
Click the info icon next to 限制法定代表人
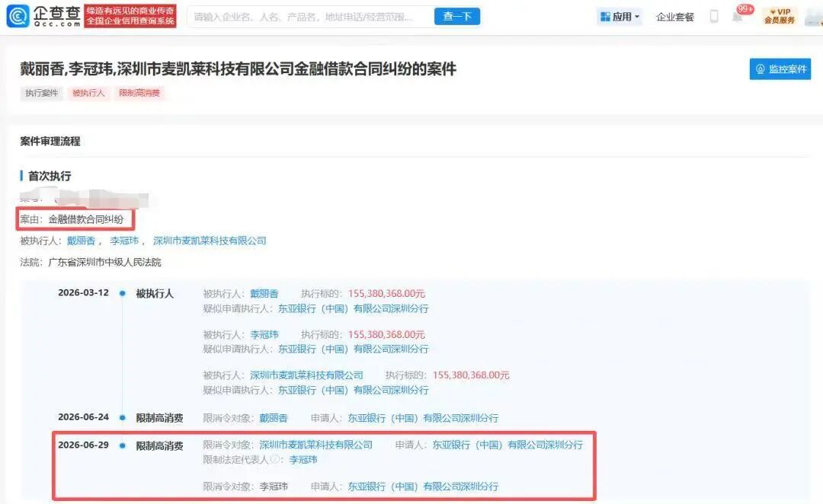[x=274, y=459]
